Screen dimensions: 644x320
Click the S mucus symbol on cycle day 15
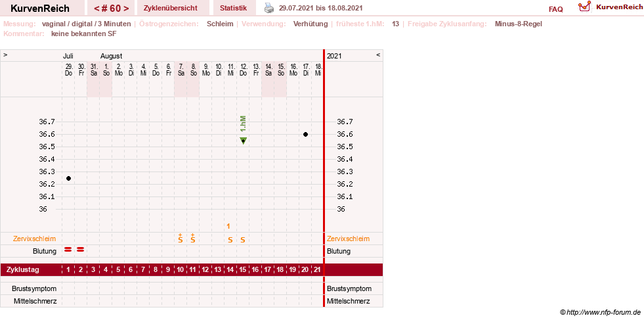tap(243, 240)
